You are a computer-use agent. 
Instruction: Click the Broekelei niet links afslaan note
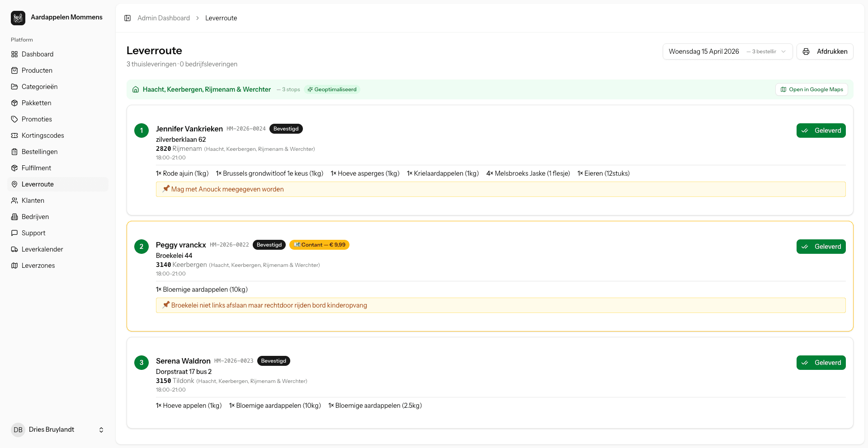(x=501, y=305)
